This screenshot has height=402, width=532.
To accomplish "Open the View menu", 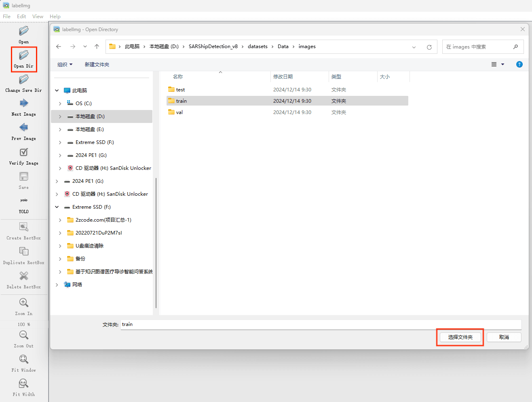I will point(38,17).
